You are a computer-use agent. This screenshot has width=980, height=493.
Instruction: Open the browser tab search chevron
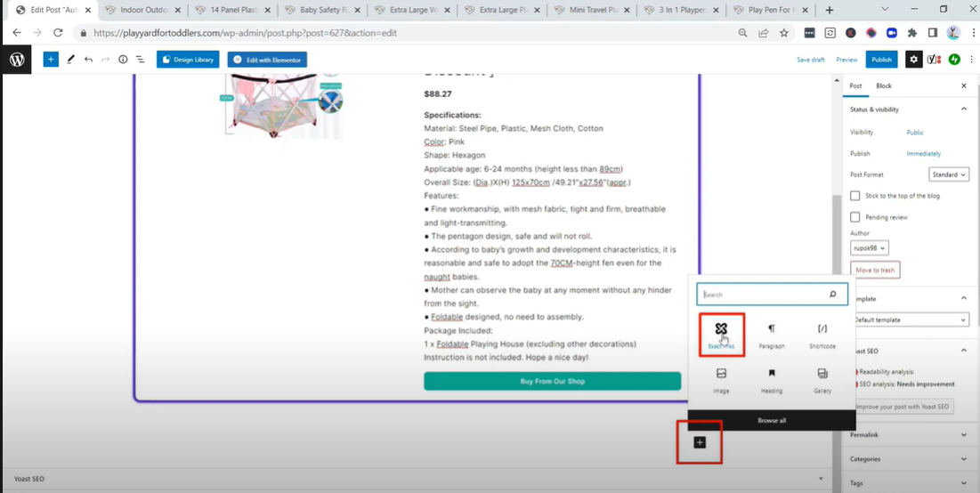point(886,10)
